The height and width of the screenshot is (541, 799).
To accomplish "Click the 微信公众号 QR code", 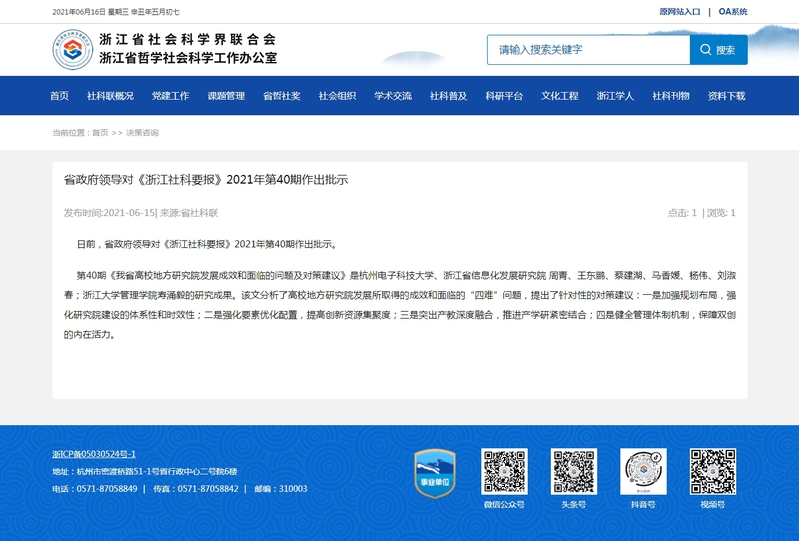I will click(504, 471).
